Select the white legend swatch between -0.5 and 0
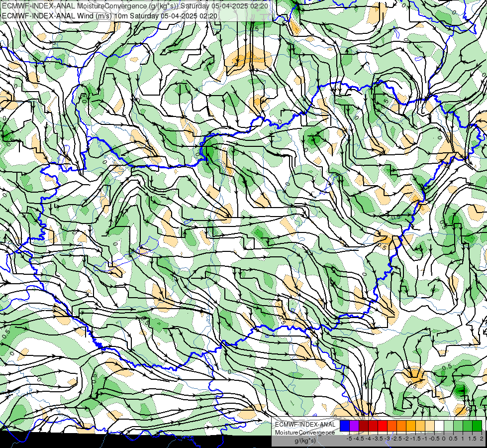Screen dimensions: 487x448 (439, 426)
